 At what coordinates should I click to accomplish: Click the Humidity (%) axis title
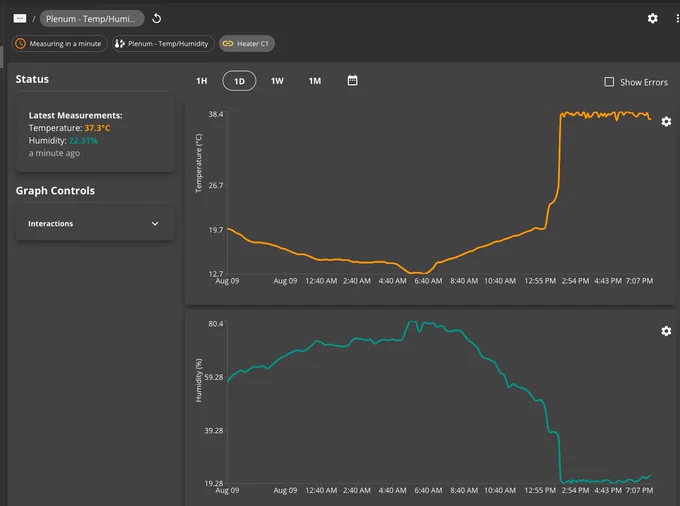[x=199, y=380]
